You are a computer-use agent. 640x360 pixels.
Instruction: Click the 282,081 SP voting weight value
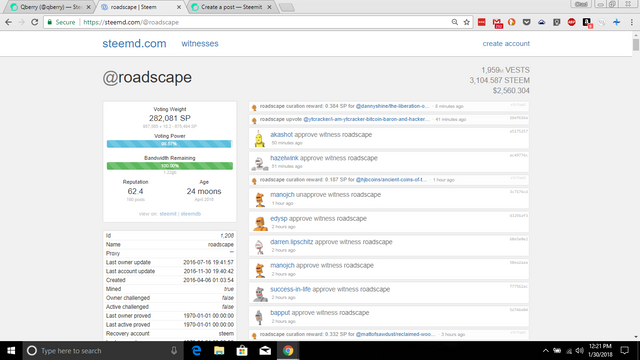click(x=170, y=118)
